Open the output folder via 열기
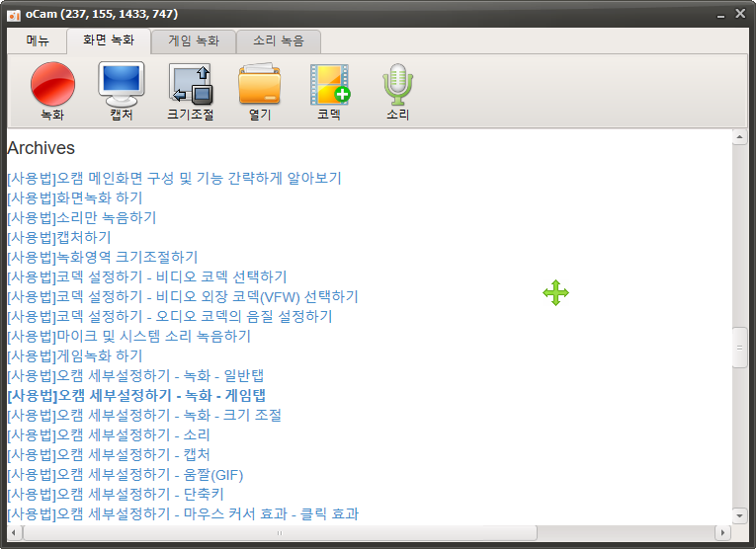This screenshot has width=756, height=549. point(259,91)
